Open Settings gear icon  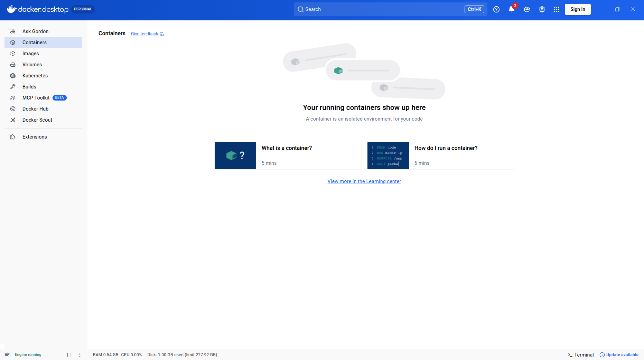click(x=542, y=9)
